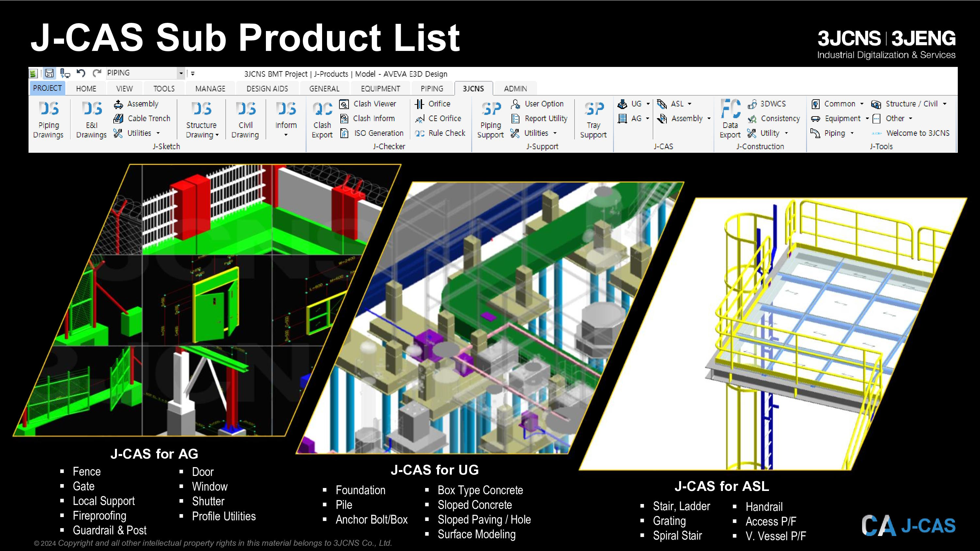
Task: Select the CE Orifice tool
Action: point(438,118)
